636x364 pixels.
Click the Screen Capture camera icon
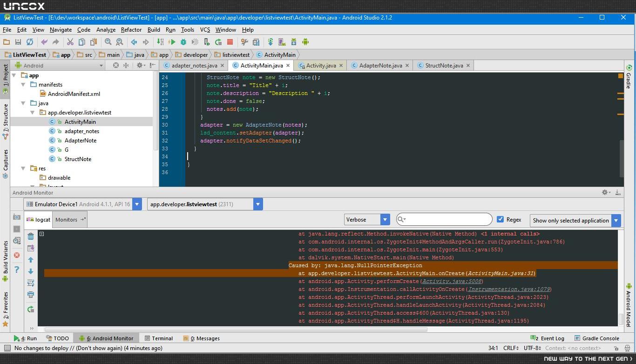click(17, 217)
